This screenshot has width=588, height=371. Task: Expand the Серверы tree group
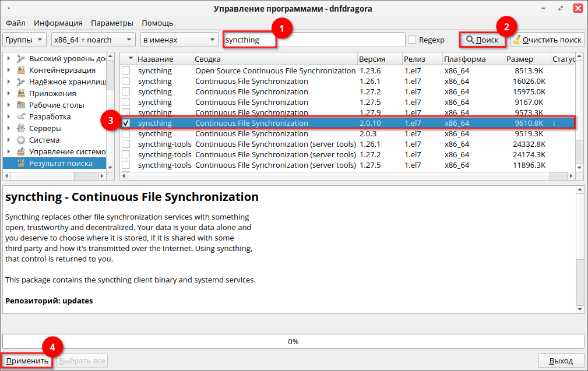click(9, 128)
